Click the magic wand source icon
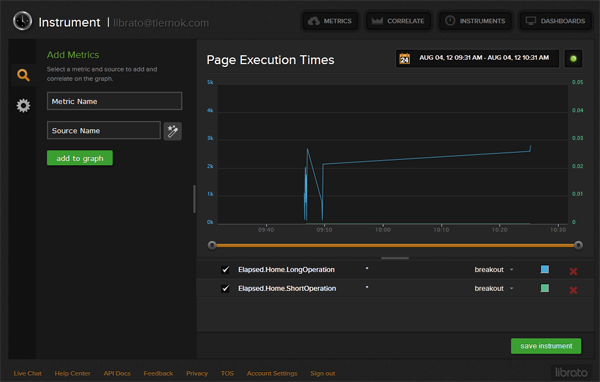The height and width of the screenshot is (382, 600). pos(173,131)
